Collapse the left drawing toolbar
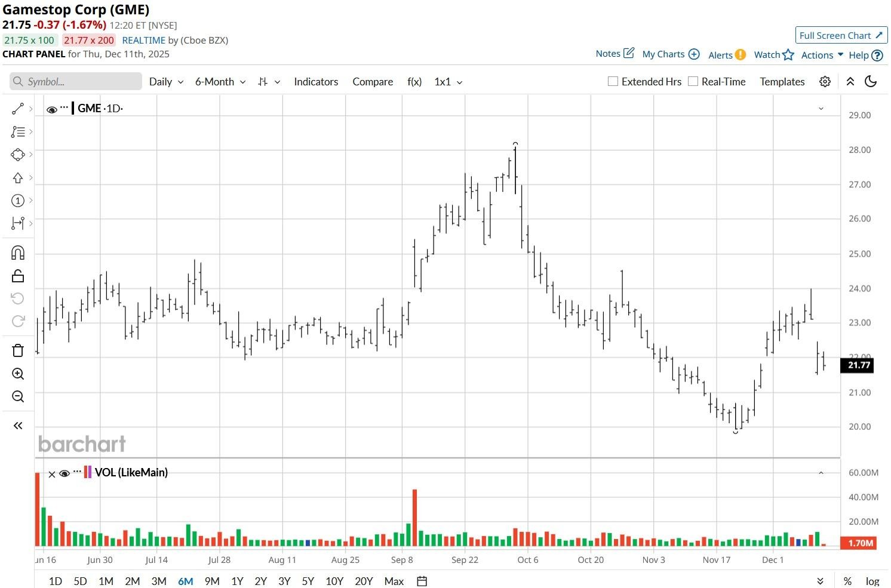Screen dimensions: 891x588 pos(18,426)
